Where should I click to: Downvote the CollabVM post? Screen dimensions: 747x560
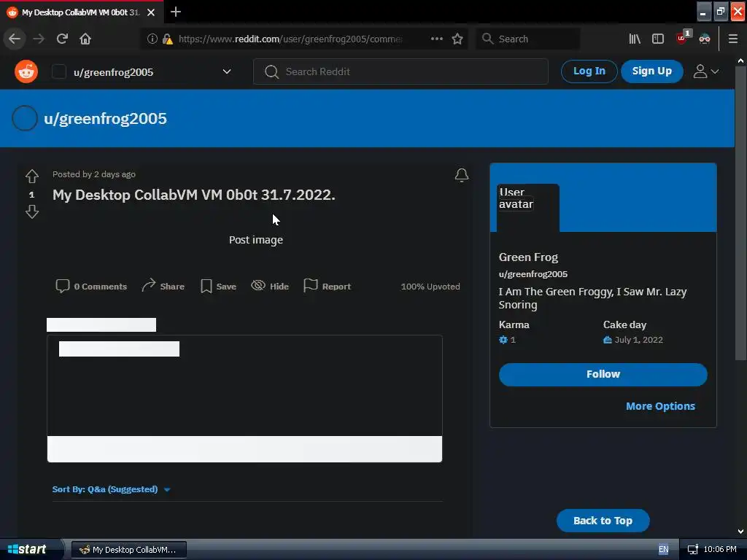(x=32, y=211)
